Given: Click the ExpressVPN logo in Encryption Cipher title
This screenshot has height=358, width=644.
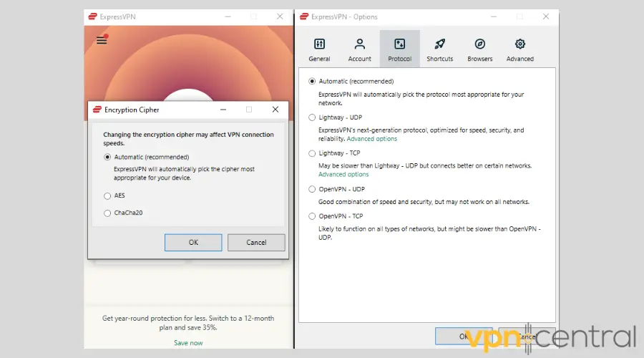Looking at the screenshot, I should click(x=97, y=110).
